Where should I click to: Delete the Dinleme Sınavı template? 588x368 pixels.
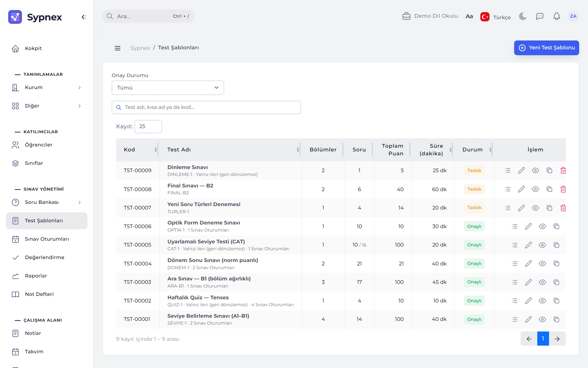click(563, 170)
